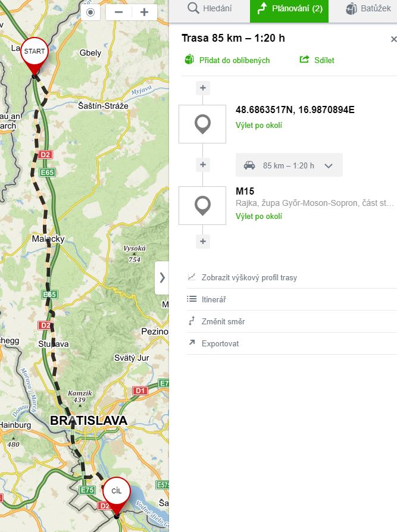Add a waypoint after the M15 destination
Screen dimensions: 397x532
203,241
